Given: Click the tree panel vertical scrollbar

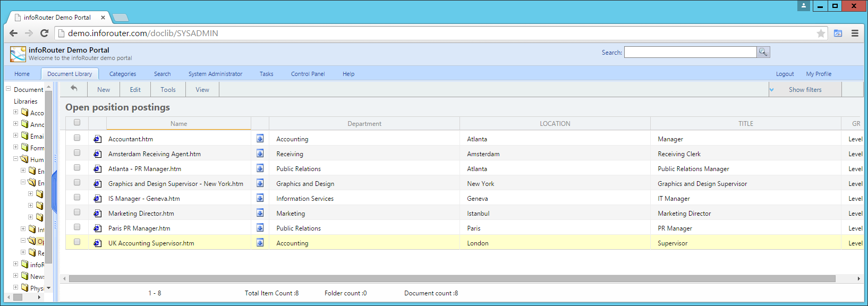Looking at the screenshot, I should click(49, 177).
